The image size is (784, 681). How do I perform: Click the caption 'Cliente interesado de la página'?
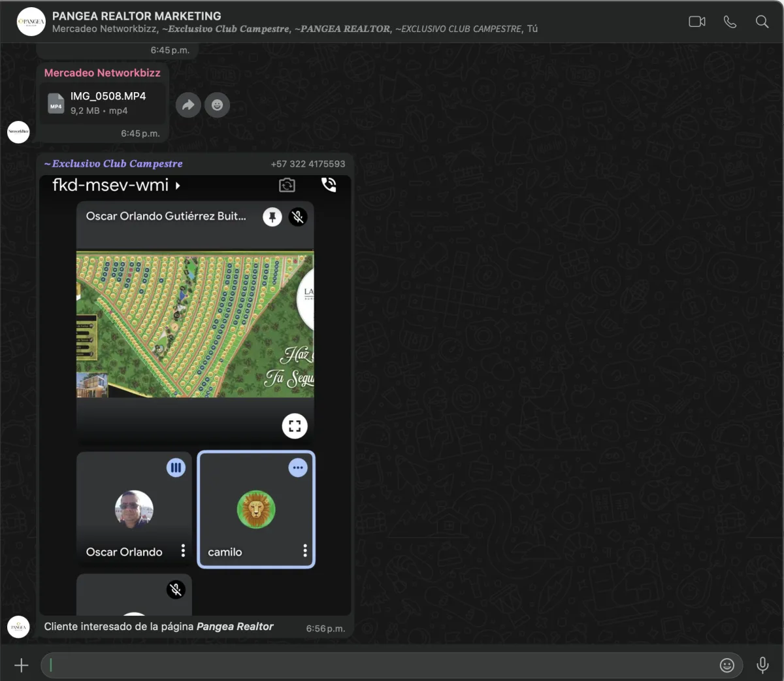point(119,626)
